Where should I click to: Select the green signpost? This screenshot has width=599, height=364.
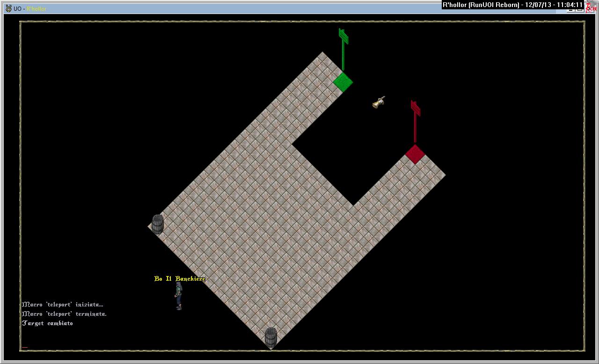click(343, 50)
